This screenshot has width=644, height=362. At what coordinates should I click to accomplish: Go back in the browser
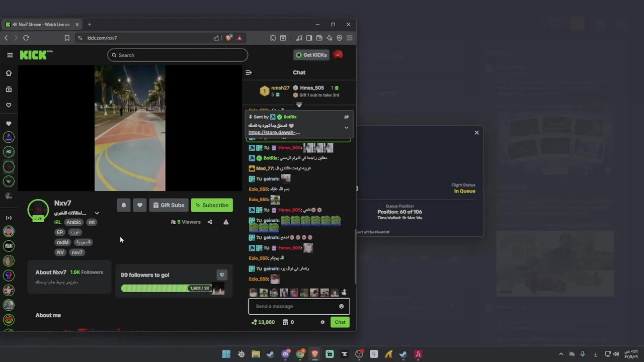pyautogui.click(x=6, y=38)
